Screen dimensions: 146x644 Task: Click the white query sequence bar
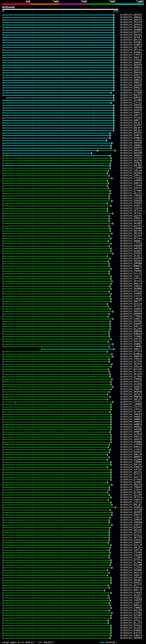[x=60, y=10]
